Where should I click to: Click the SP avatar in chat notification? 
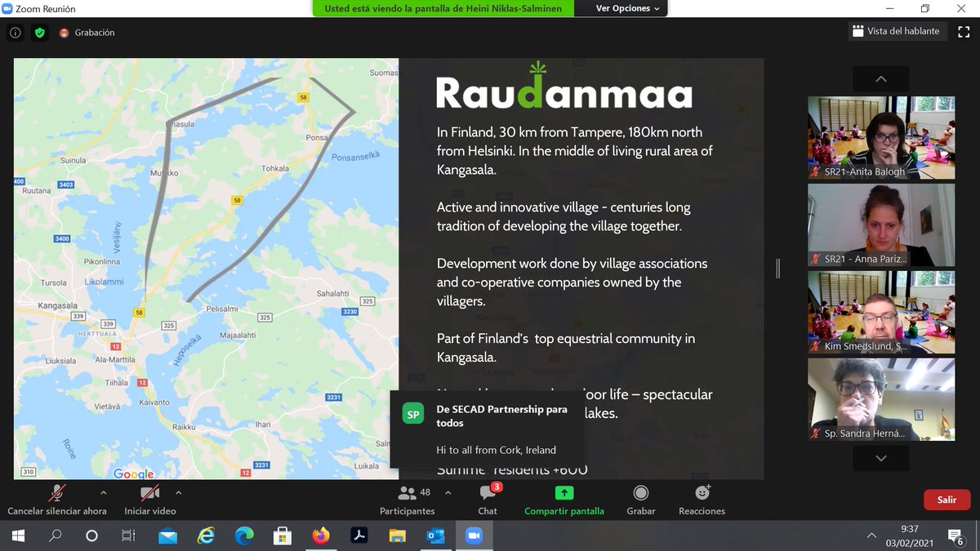[x=413, y=415]
